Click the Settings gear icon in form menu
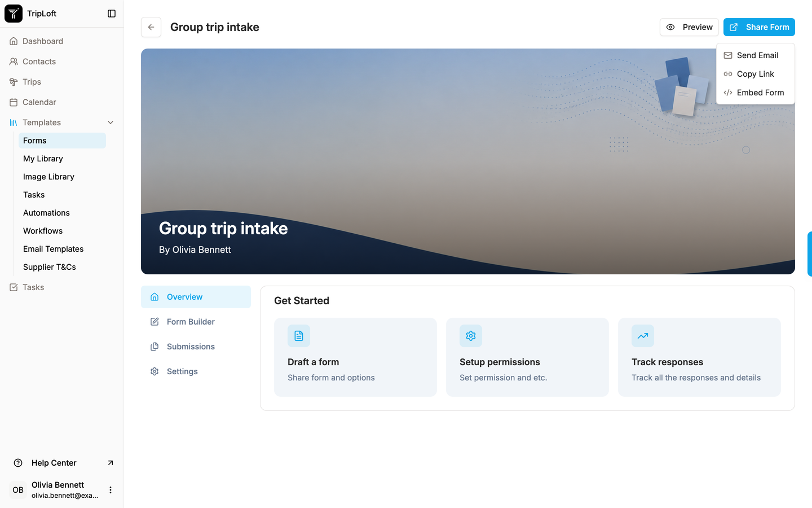The height and width of the screenshot is (508, 812). (x=155, y=371)
